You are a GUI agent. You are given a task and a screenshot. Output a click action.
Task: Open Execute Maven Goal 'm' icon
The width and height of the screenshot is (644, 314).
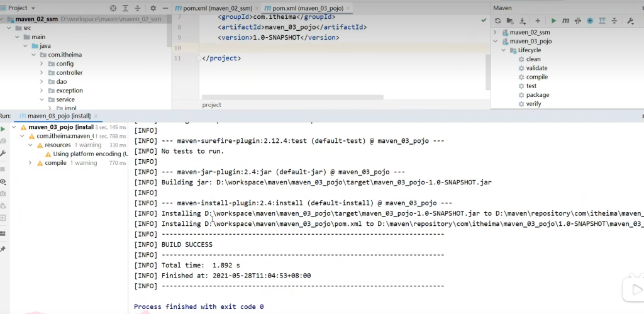tap(566, 21)
